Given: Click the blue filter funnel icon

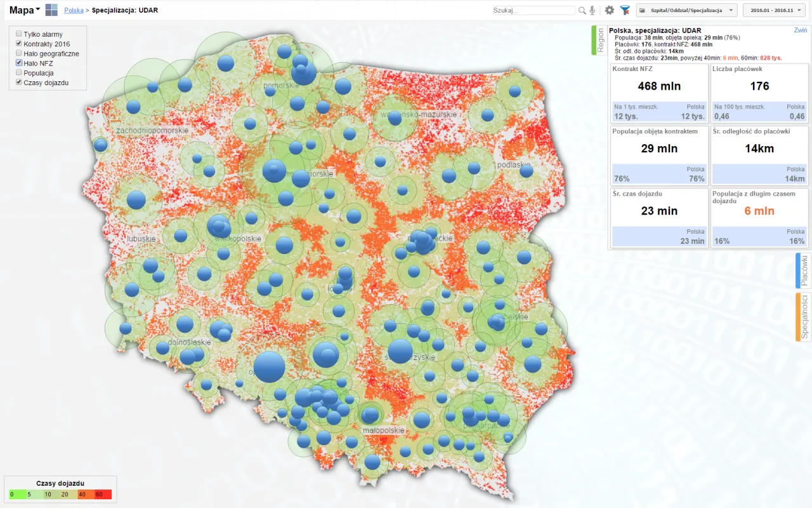Looking at the screenshot, I should 624,10.
